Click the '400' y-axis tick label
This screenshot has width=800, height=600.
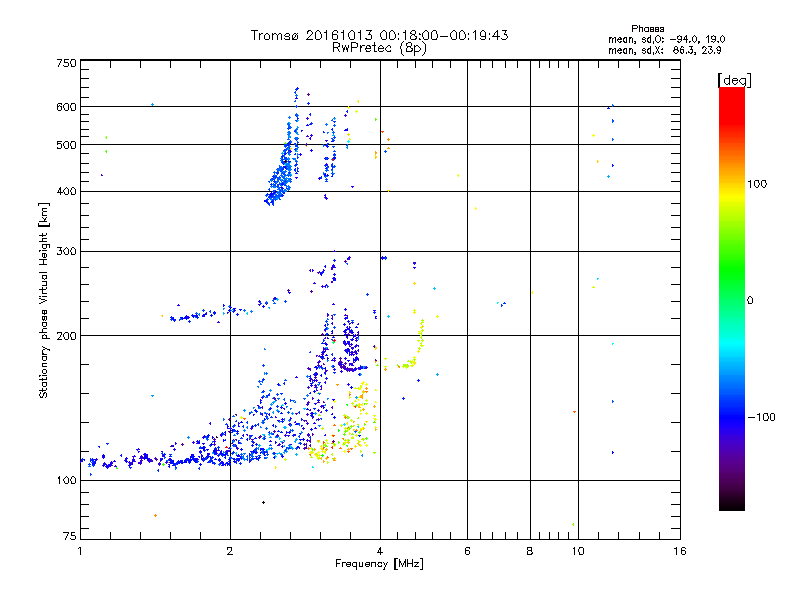pos(66,191)
